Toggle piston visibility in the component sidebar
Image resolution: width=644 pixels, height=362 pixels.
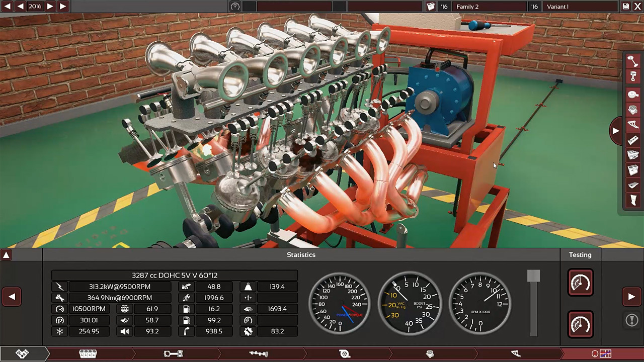point(632,77)
